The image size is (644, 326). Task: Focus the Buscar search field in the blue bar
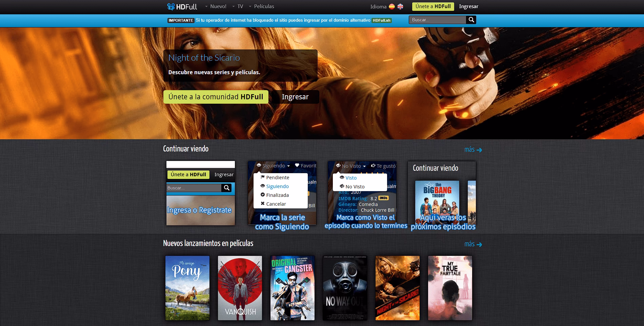click(x=437, y=20)
